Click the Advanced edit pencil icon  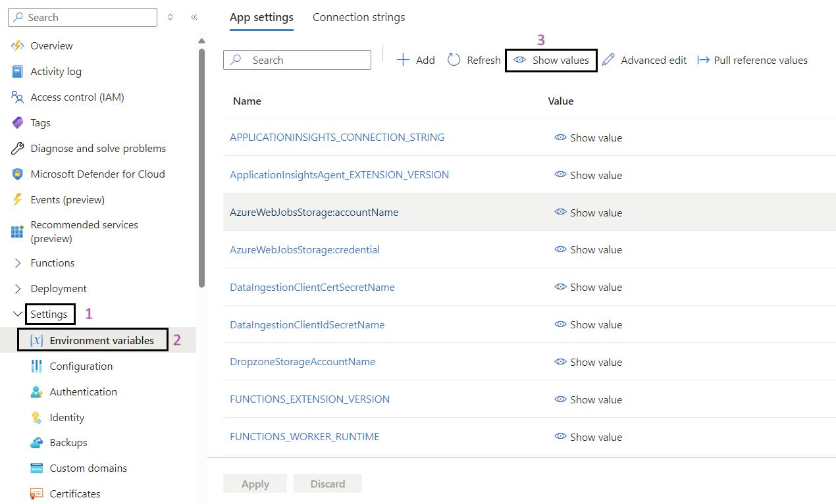click(x=608, y=60)
